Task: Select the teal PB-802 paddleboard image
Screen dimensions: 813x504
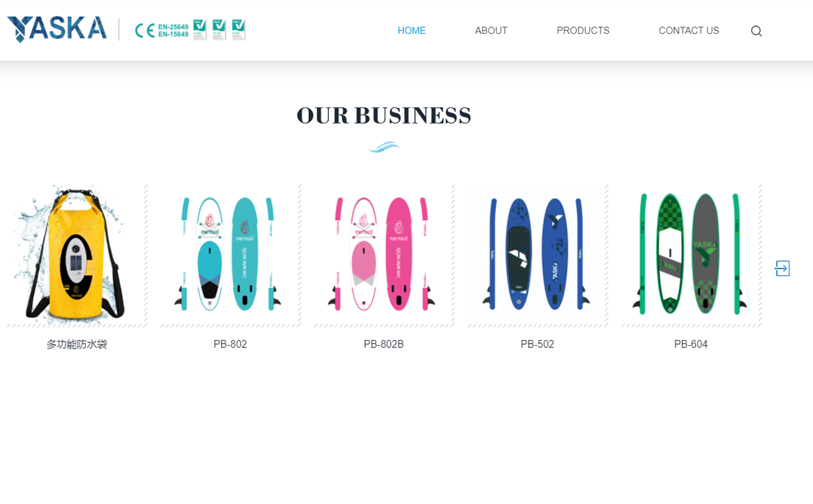Action: point(230,255)
